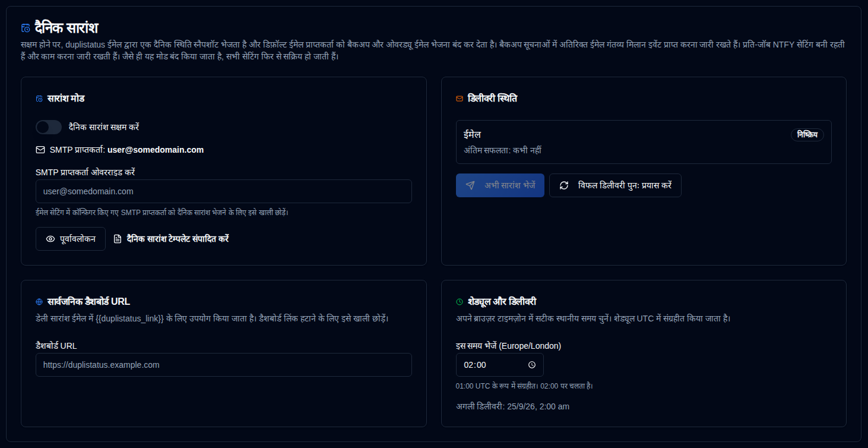Open the time picker clock icon

pyautogui.click(x=532, y=365)
